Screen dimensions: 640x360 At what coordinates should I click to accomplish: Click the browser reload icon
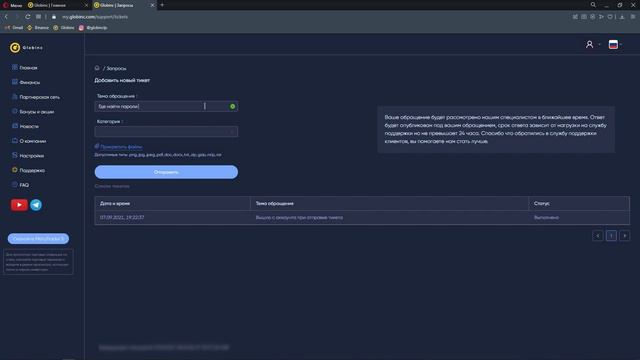[x=27, y=17]
